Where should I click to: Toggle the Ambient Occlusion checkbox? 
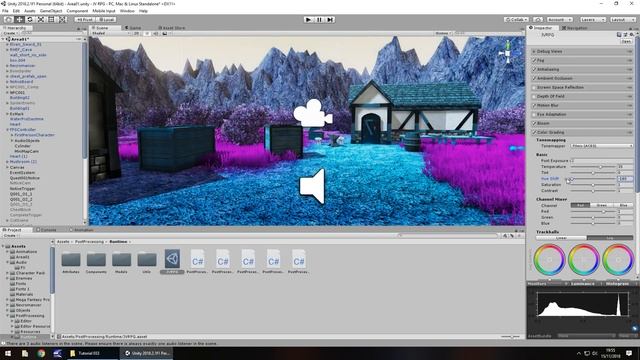coord(534,78)
